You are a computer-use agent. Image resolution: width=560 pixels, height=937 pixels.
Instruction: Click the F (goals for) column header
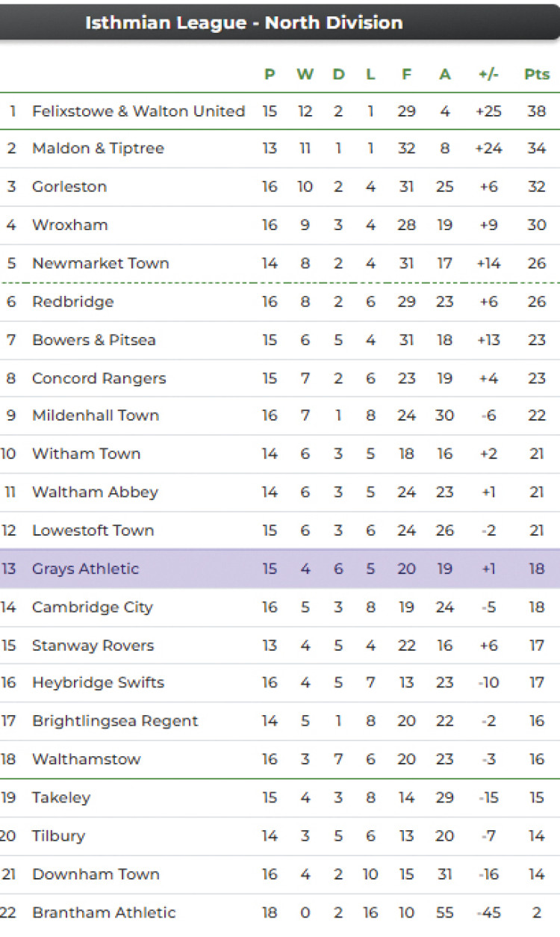point(406,74)
